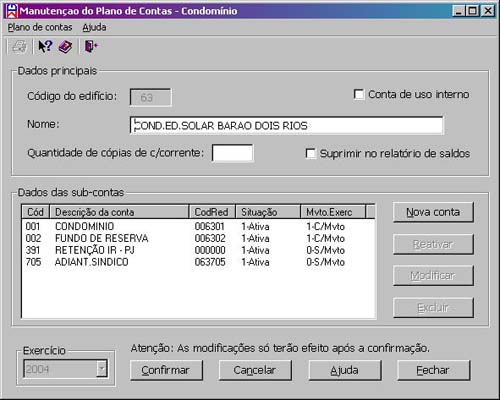
Task: Expand the Exercício 2004 dropdown
Action: pos(102,369)
